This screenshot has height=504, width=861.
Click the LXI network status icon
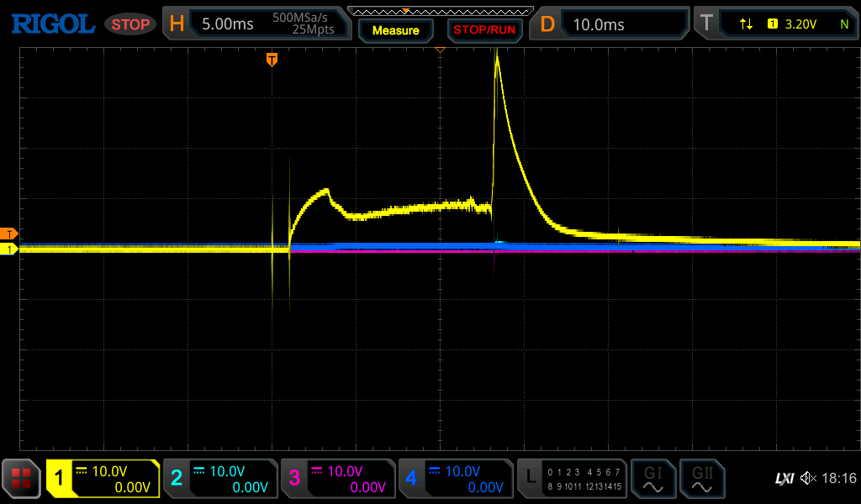pyautogui.click(x=784, y=479)
